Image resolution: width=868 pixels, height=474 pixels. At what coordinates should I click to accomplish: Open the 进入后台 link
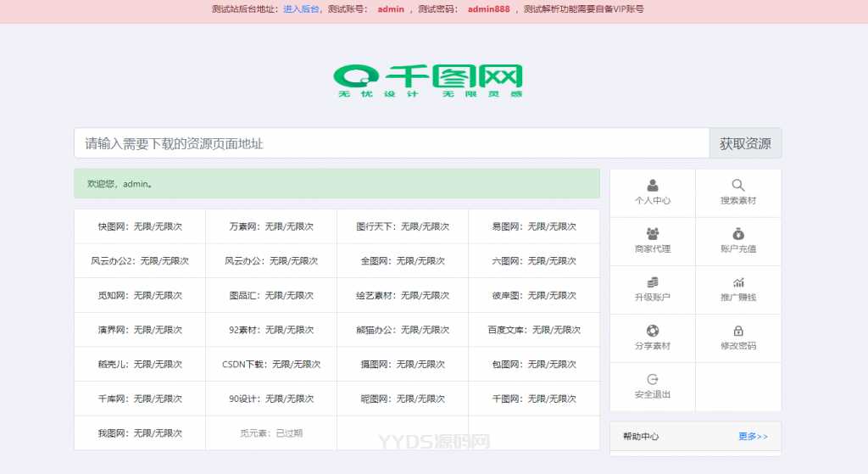click(301, 8)
